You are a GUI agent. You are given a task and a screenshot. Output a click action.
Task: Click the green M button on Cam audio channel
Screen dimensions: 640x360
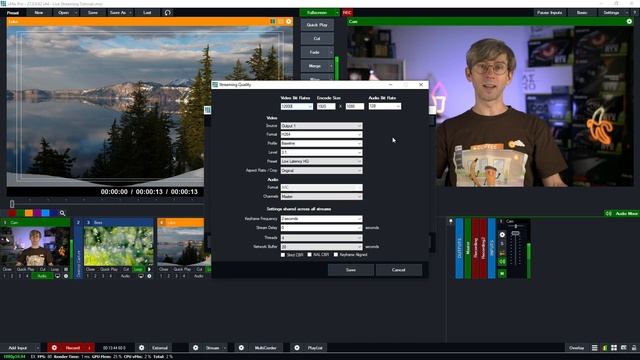pyautogui.click(x=502, y=273)
